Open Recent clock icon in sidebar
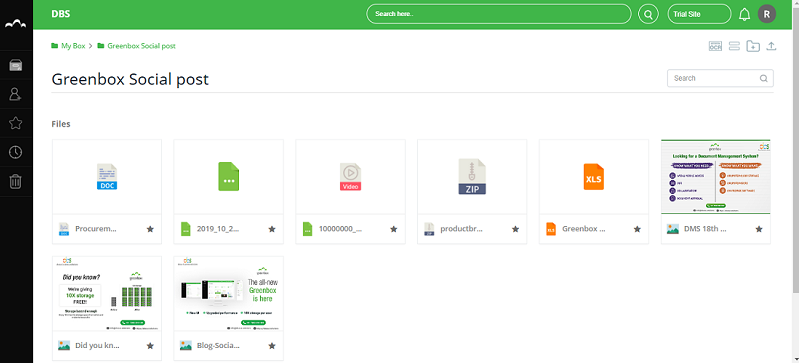This screenshot has height=363, width=799. tap(16, 152)
